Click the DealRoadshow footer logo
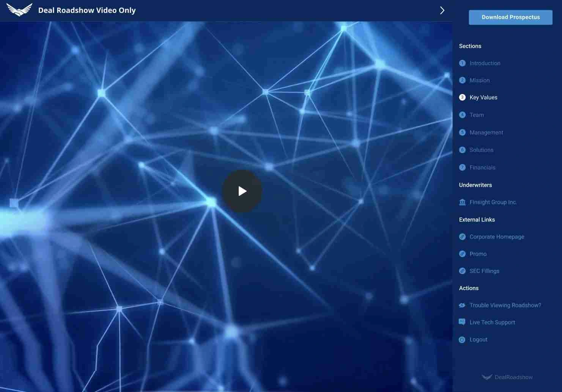 507,377
